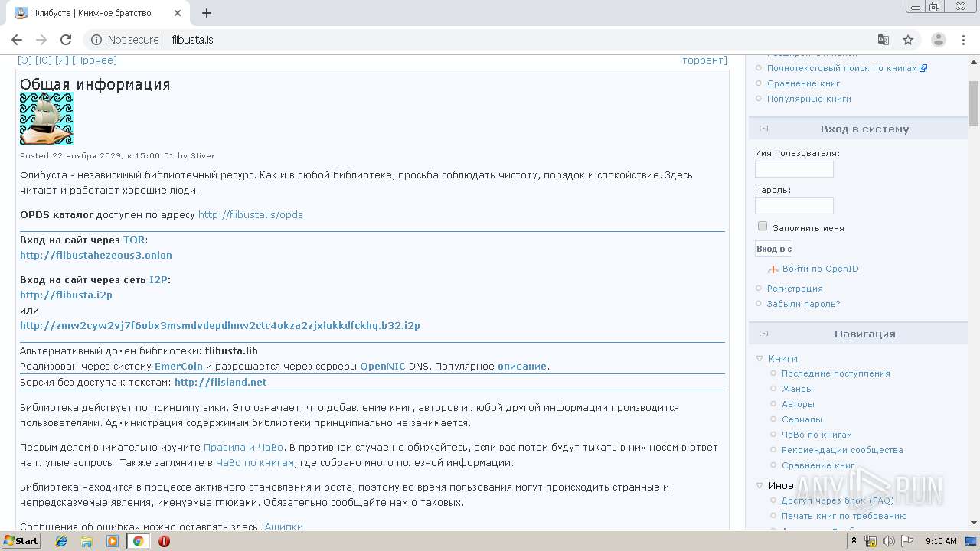This screenshot has width=980, height=551.
Task: Open the Популярные книги link
Action: [x=809, y=99]
